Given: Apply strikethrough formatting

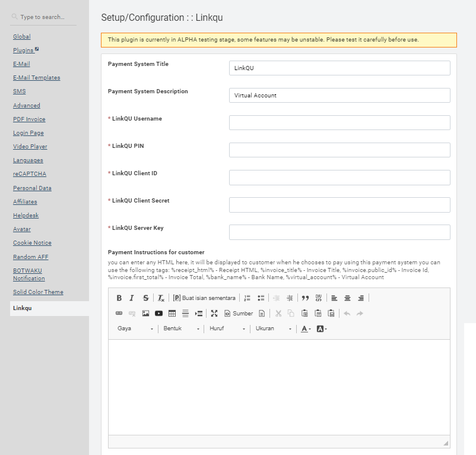Looking at the screenshot, I should click(146, 298).
